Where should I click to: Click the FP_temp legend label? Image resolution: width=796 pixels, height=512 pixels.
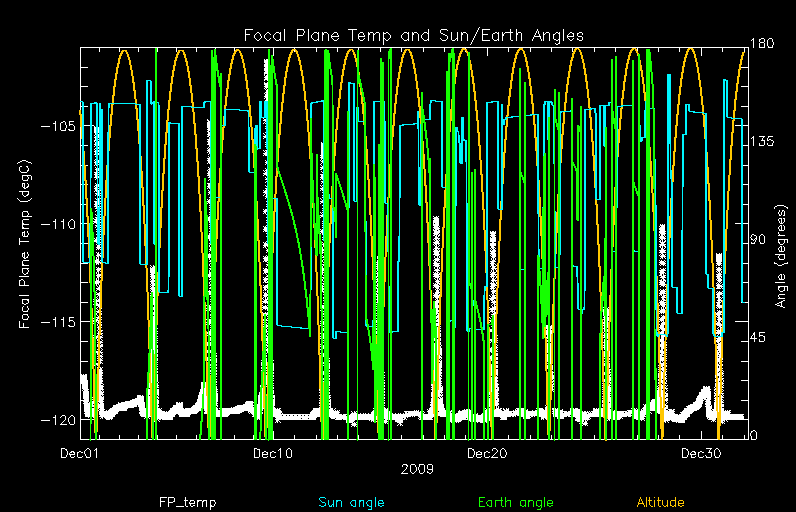[187, 503]
